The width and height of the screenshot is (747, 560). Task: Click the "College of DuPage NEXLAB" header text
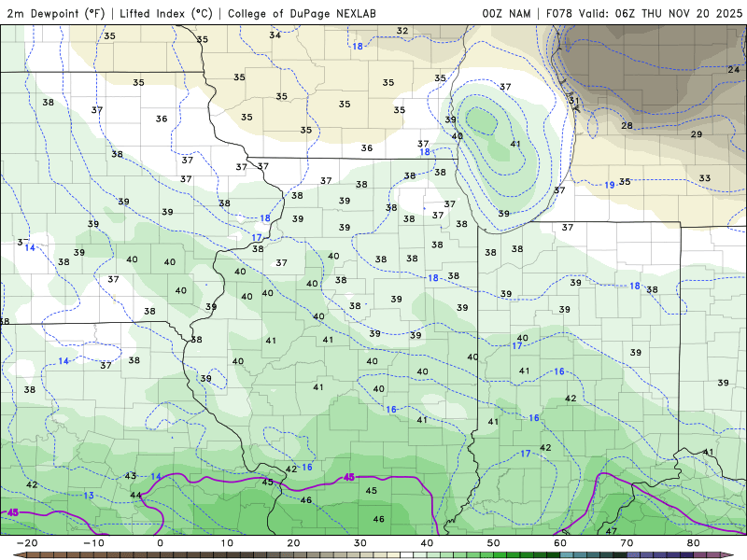click(x=302, y=13)
